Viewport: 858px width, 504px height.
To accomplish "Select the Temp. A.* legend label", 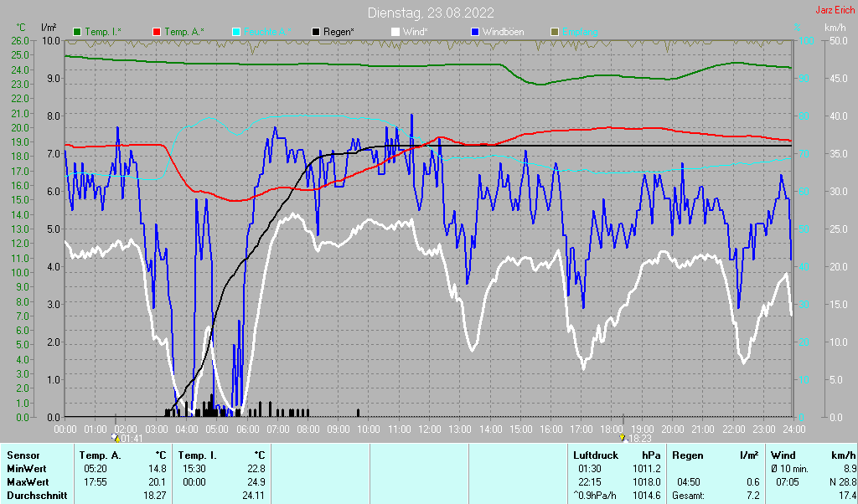I will [x=183, y=32].
